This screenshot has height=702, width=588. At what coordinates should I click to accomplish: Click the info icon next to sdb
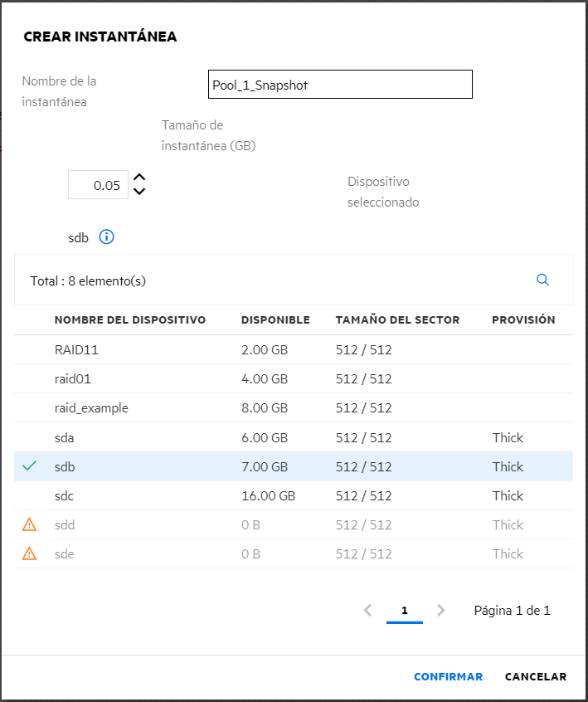pos(106,237)
